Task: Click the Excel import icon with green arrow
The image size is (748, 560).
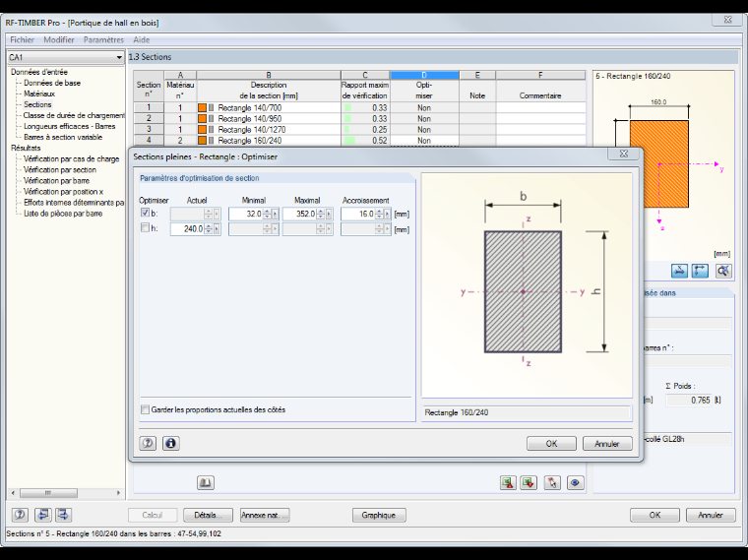Action: pos(529,482)
